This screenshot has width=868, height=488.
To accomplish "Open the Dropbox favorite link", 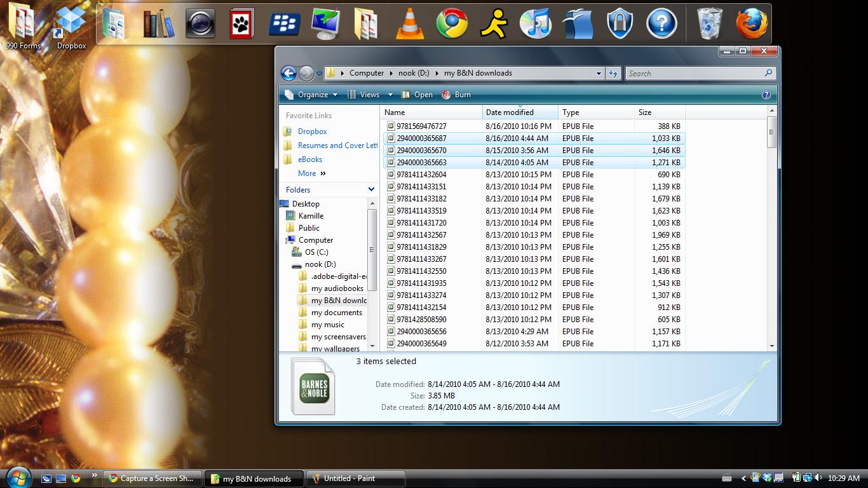I will (312, 132).
